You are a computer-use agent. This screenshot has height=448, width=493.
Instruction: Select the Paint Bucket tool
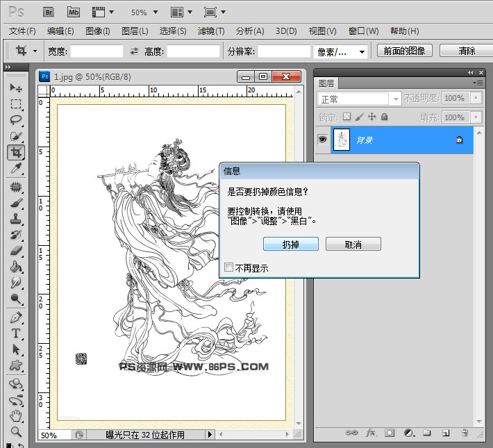point(16,267)
